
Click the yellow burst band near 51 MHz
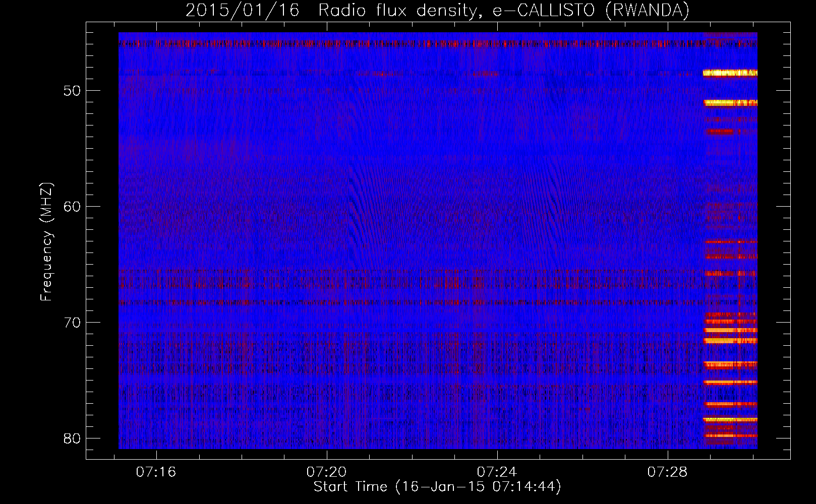point(730,103)
